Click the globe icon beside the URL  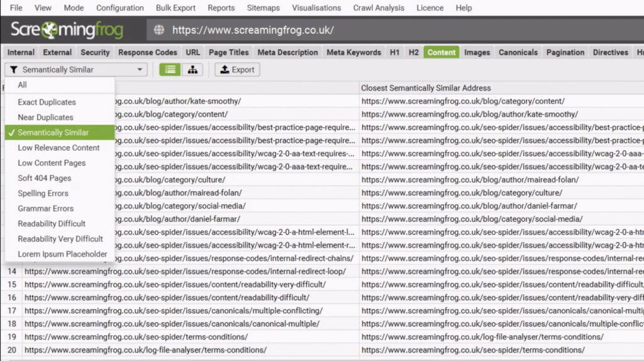[x=158, y=30]
